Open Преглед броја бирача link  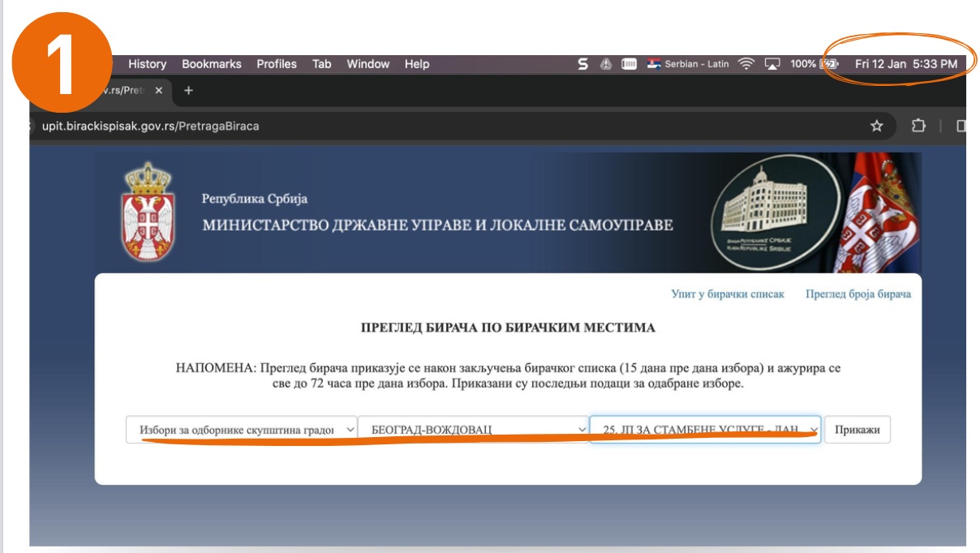858,294
